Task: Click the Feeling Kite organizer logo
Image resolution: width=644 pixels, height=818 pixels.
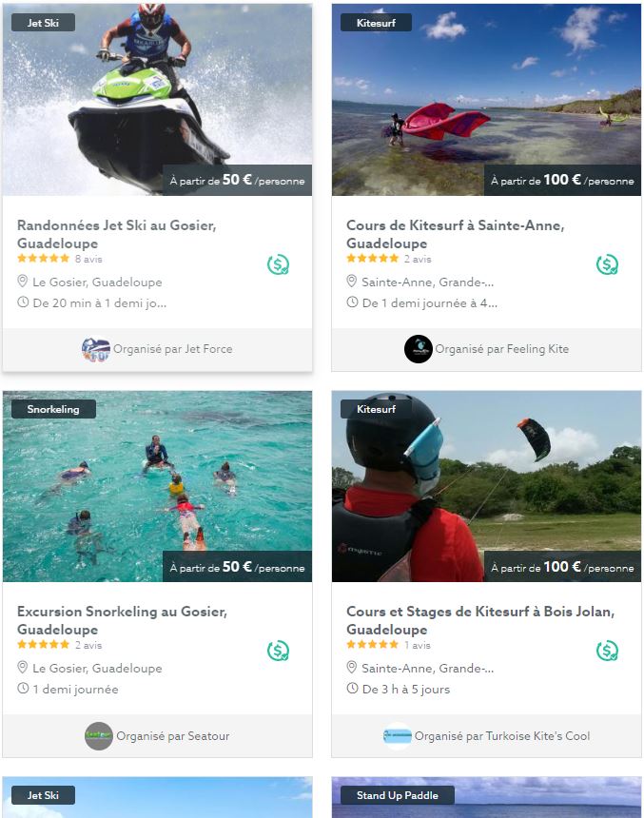Action: pos(418,349)
